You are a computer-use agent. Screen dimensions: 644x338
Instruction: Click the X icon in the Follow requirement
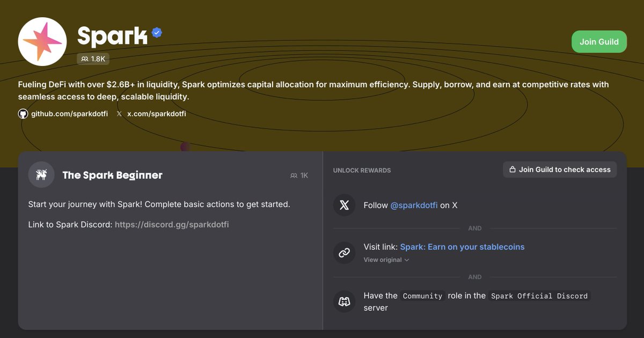tap(345, 205)
